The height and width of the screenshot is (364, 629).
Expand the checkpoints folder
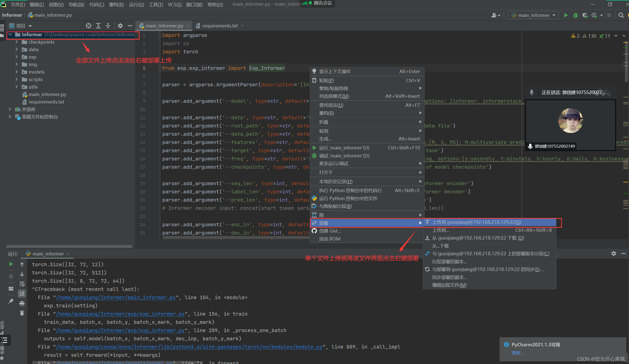tap(16, 42)
